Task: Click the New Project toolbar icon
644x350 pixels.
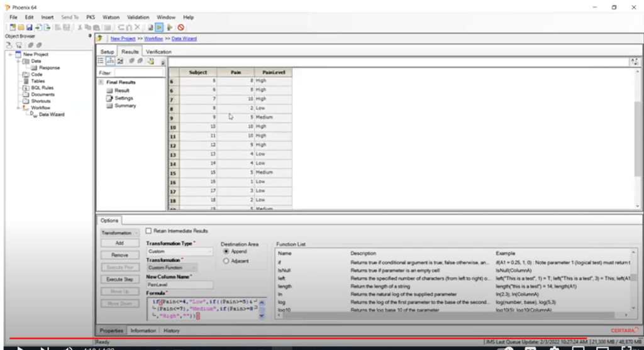Action: pos(13,28)
